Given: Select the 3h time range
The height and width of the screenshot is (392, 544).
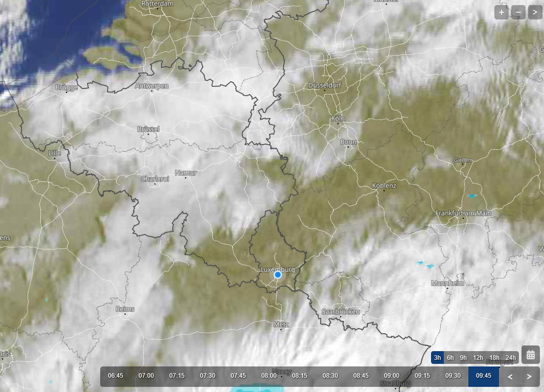Looking at the screenshot, I should click(x=438, y=358).
